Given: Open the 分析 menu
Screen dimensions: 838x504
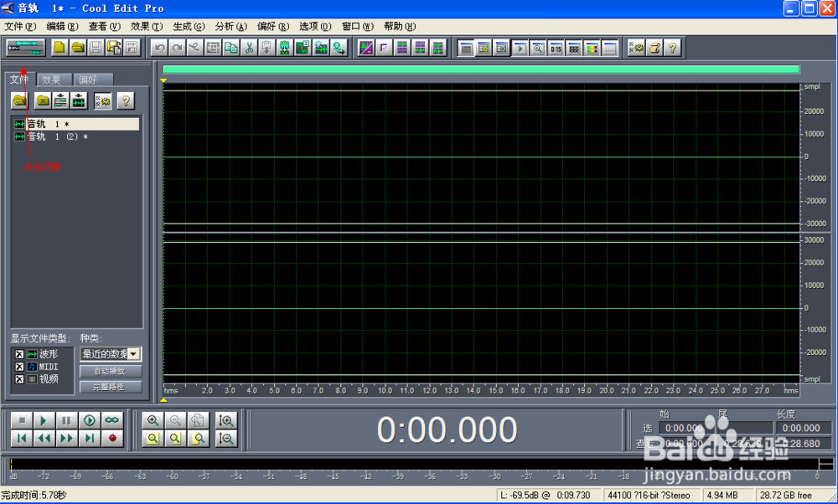Looking at the screenshot, I should pyautogui.click(x=231, y=26).
